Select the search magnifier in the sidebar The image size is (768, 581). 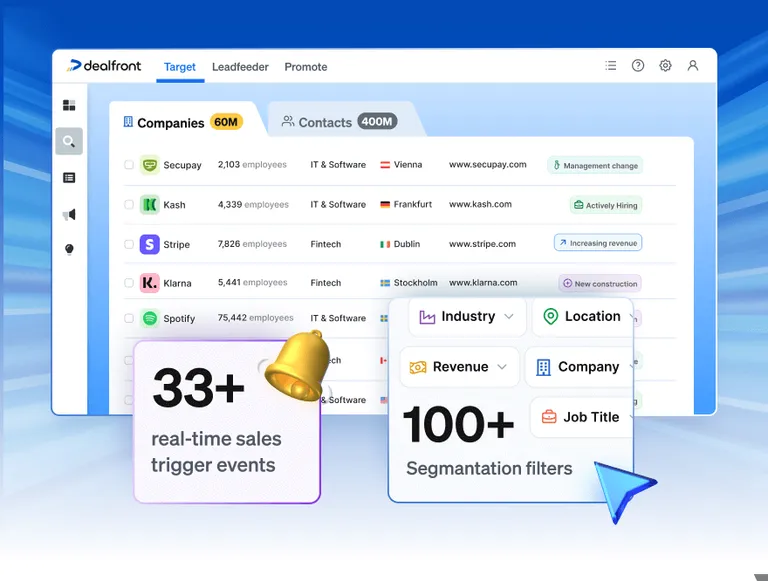coord(69,142)
